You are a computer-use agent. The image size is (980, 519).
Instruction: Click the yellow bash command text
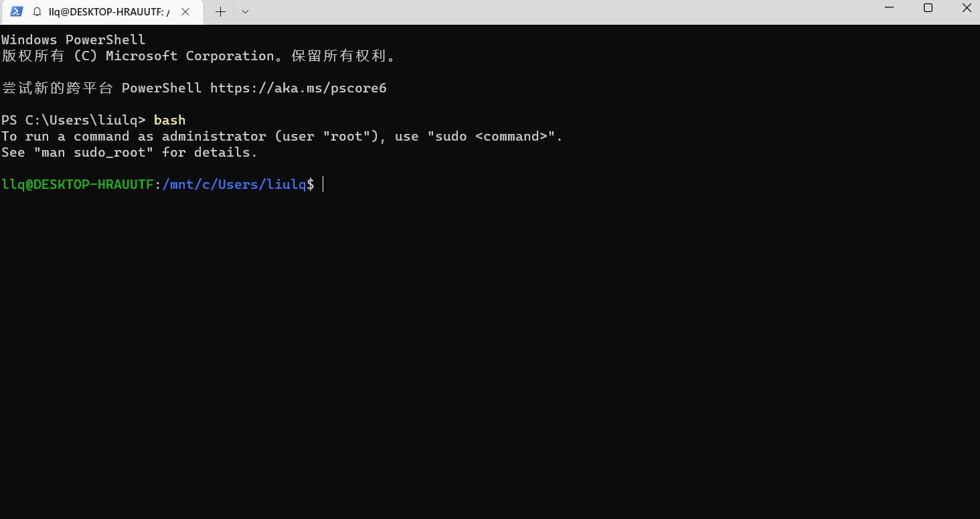[169, 121]
